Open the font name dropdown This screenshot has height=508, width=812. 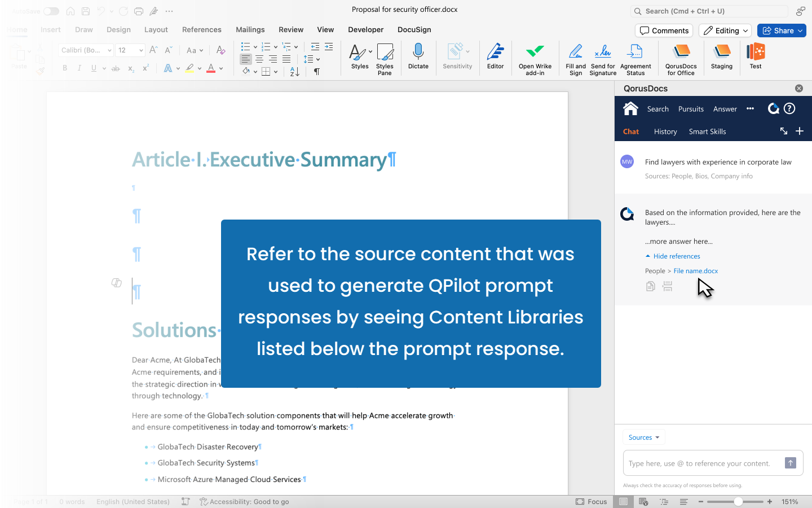point(109,50)
